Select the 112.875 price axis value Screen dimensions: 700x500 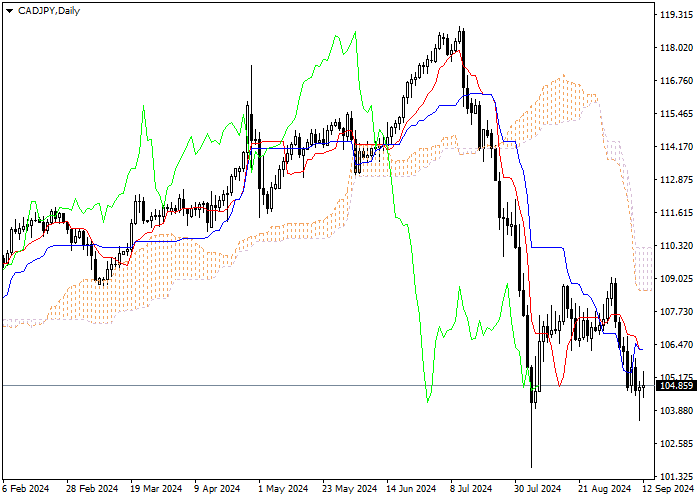[676, 180]
